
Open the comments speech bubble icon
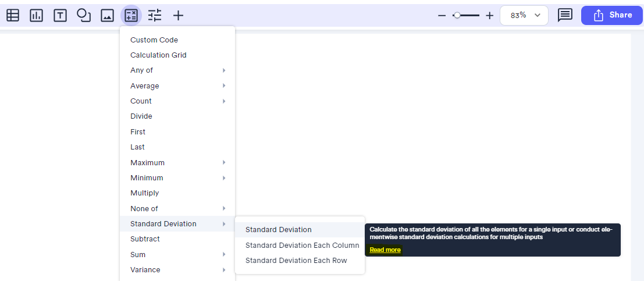click(565, 15)
